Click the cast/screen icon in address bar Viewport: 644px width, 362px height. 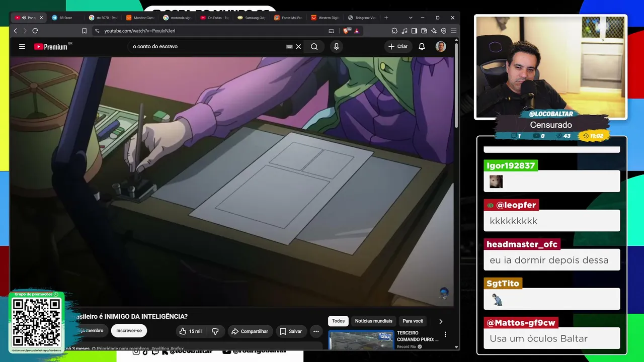coord(331,31)
